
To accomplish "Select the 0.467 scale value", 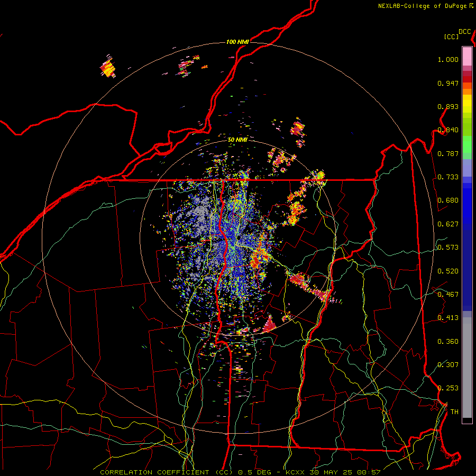I will click(448, 295).
